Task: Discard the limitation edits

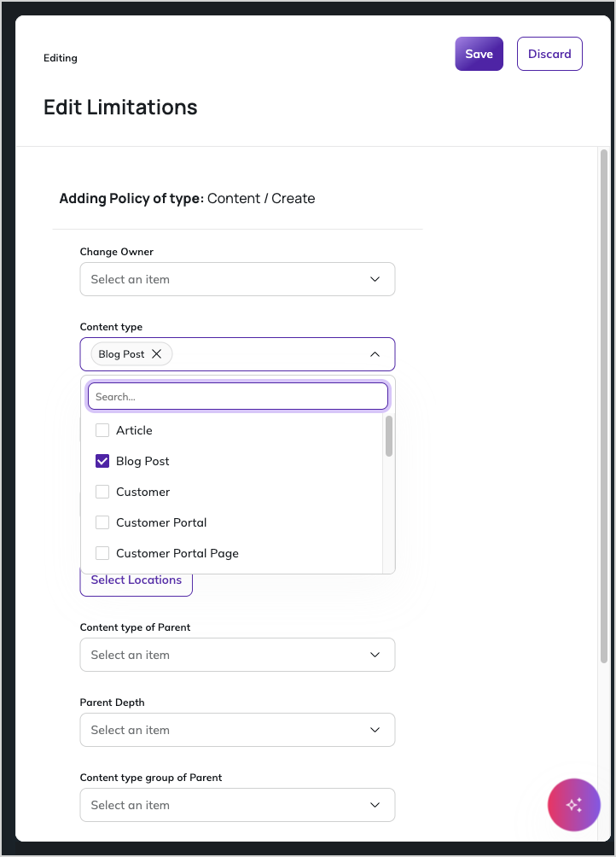Action: point(549,54)
